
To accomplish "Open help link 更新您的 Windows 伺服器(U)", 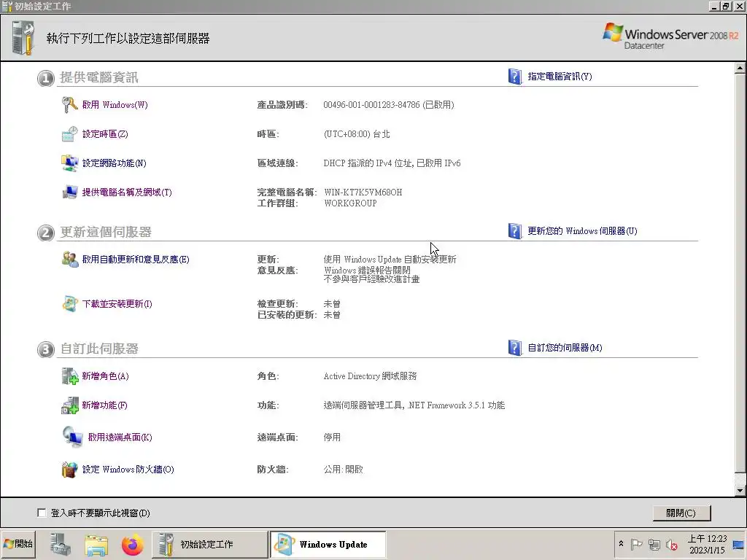I will (x=582, y=231).
